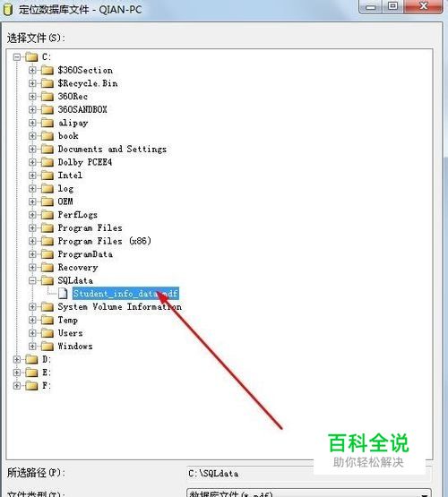This screenshot has height=497, width=448.
Task: Select the PerfLogs folder entry
Action: point(77,215)
